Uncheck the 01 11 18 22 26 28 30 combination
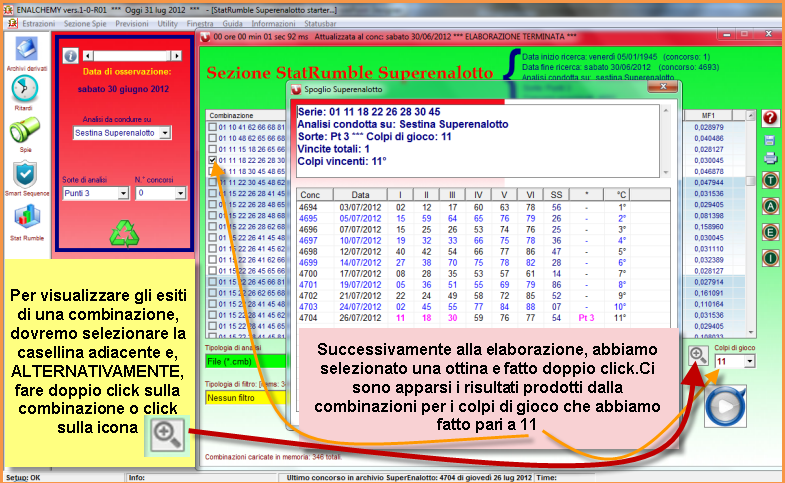 coord(212,160)
